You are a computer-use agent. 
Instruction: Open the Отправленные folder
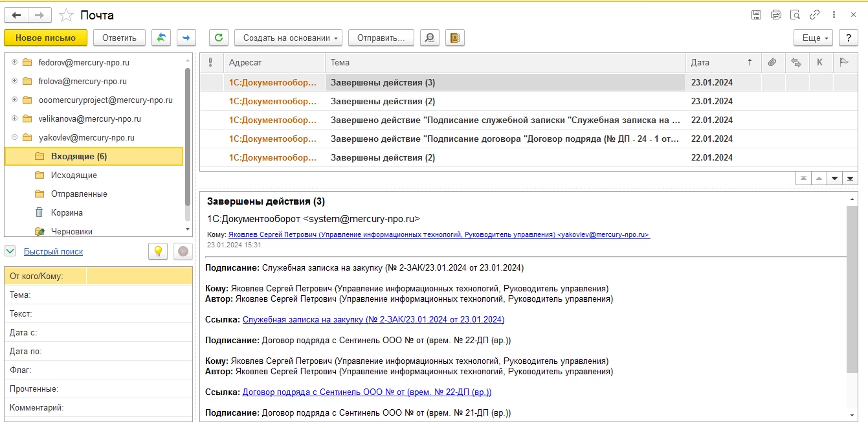[79, 194]
